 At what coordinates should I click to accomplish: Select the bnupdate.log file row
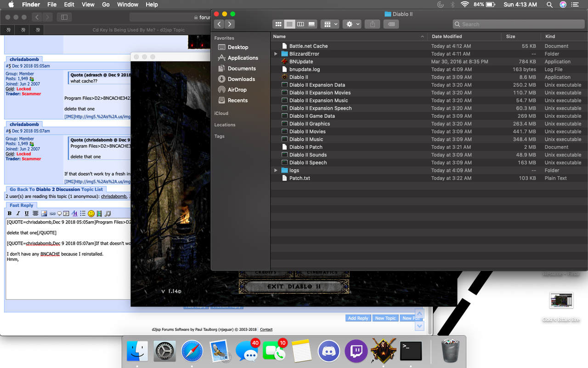tap(429, 69)
